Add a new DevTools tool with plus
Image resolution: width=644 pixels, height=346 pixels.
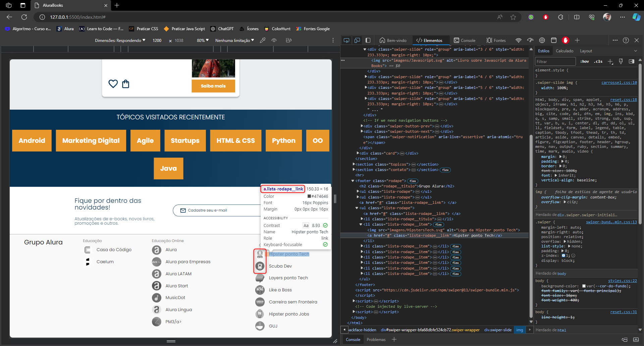[577, 40]
